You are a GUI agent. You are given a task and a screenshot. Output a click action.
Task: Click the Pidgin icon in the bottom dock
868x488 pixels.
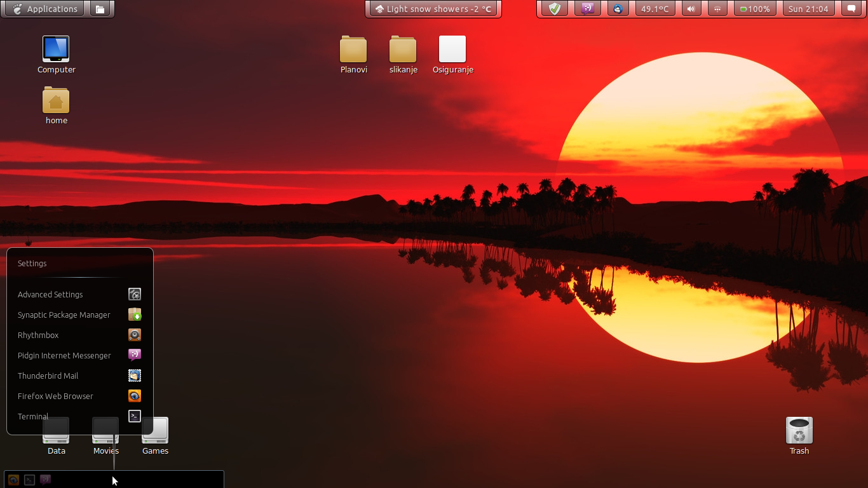click(45, 480)
